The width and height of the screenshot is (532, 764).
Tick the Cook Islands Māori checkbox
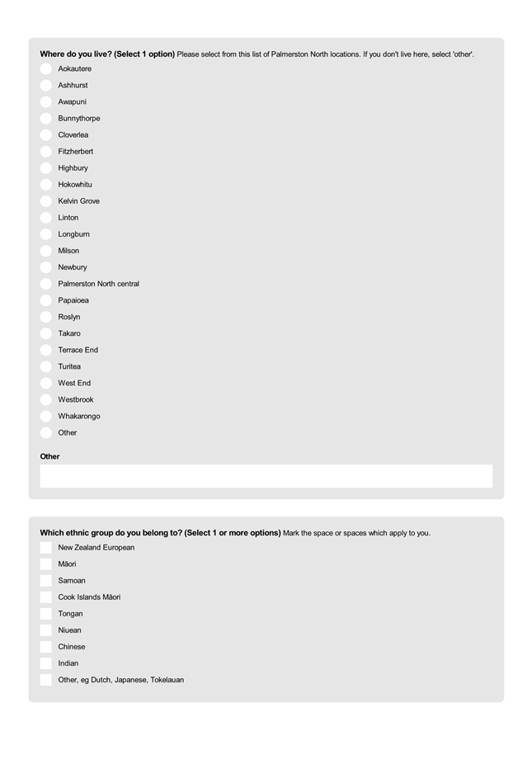click(x=46, y=597)
